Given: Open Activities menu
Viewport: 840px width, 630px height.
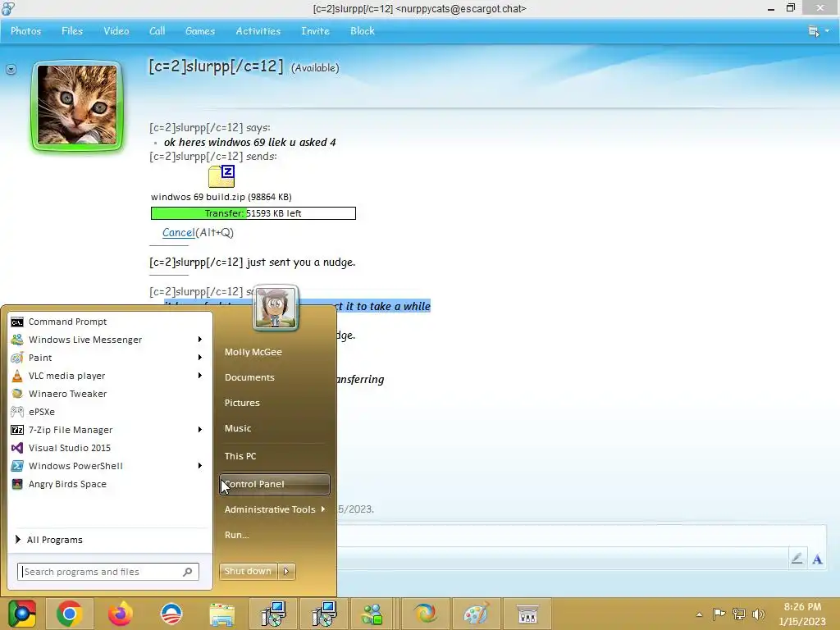Looking at the screenshot, I should [258, 31].
